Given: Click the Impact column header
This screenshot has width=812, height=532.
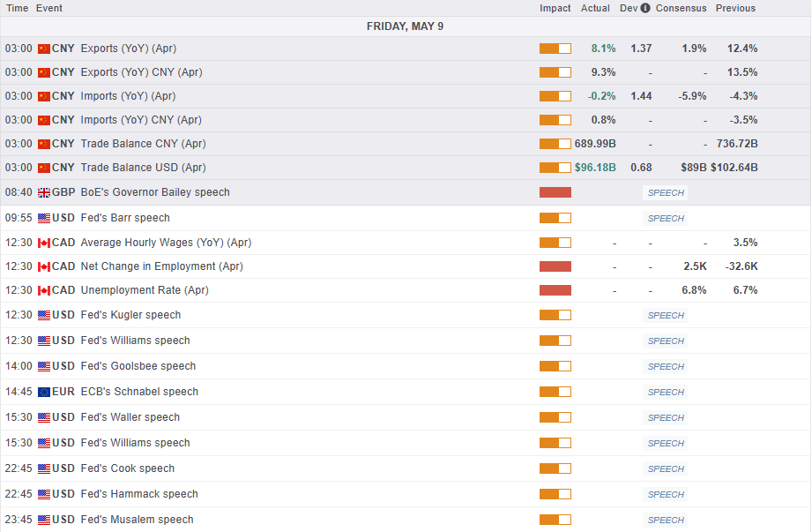Looking at the screenshot, I should click(x=555, y=8).
